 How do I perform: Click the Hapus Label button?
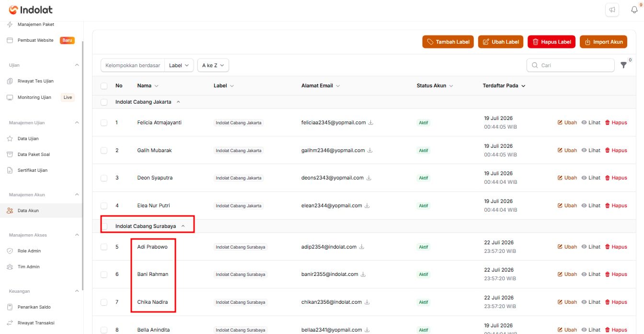pos(552,42)
